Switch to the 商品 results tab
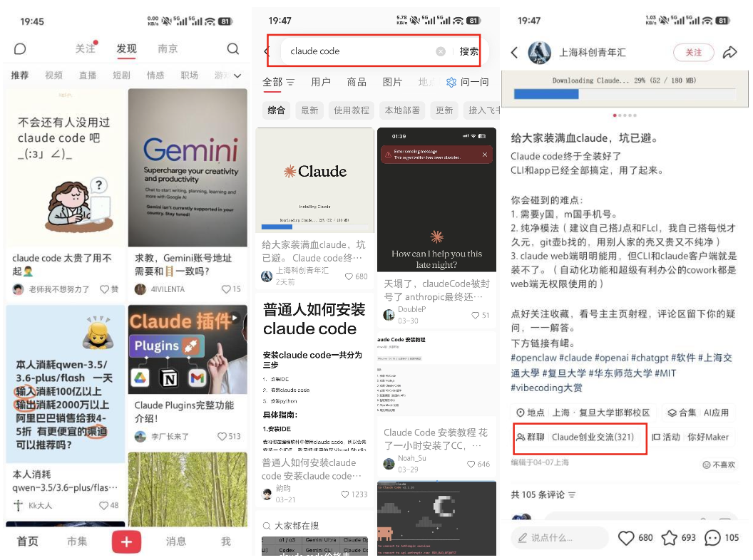The image size is (753, 560). click(357, 82)
